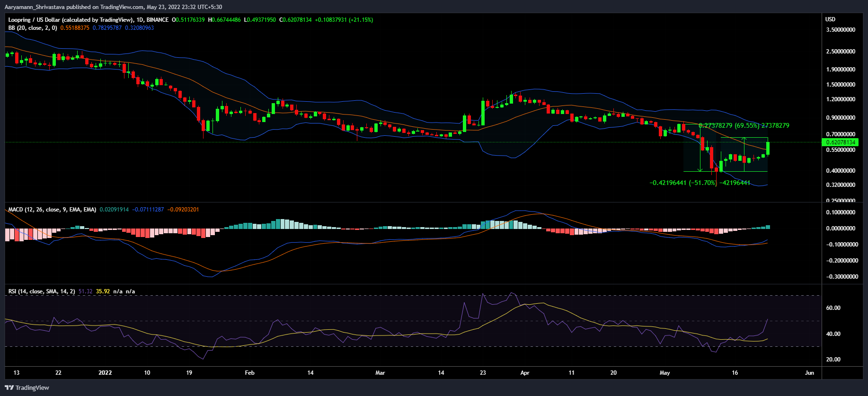This screenshot has height=396, width=868.
Task: Click the TradingView logo icon
Action: tap(9, 387)
